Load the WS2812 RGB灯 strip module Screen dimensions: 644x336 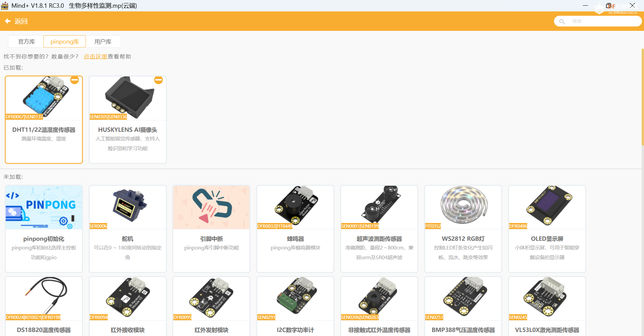pos(463,229)
